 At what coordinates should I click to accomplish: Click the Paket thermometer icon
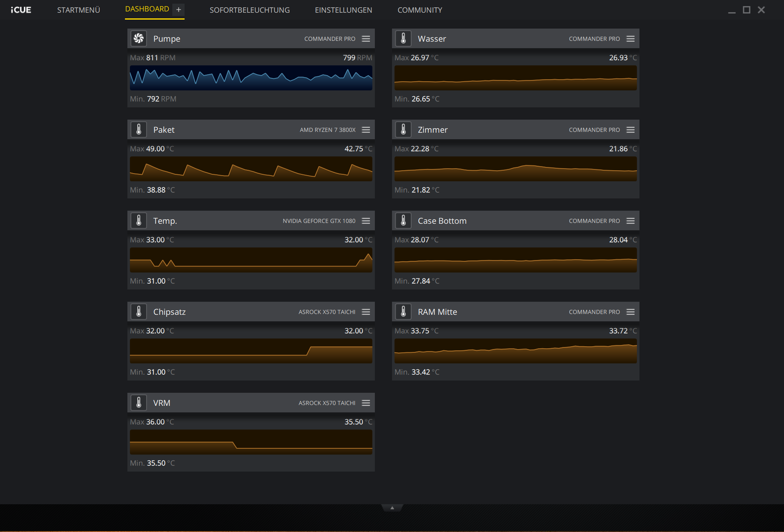coord(139,129)
